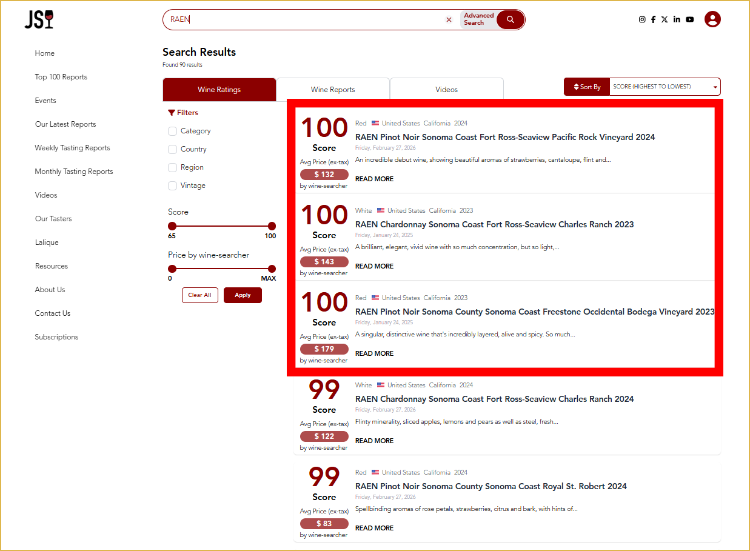Open the user account profile icon
This screenshot has height=551, width=750.
[x=712, y=20]
